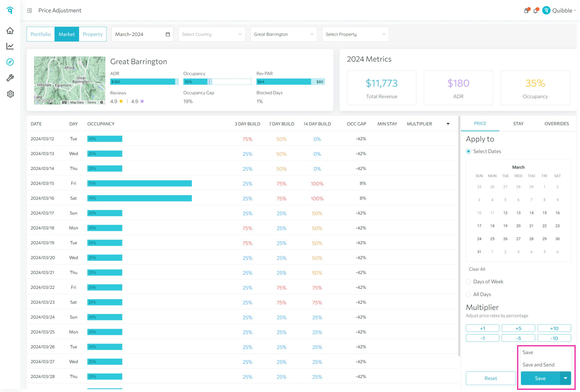Image resolution: width=580 pixels, height=392 pixels.
Task: Click the +5 multiplier button
Action: pos(518,328)
